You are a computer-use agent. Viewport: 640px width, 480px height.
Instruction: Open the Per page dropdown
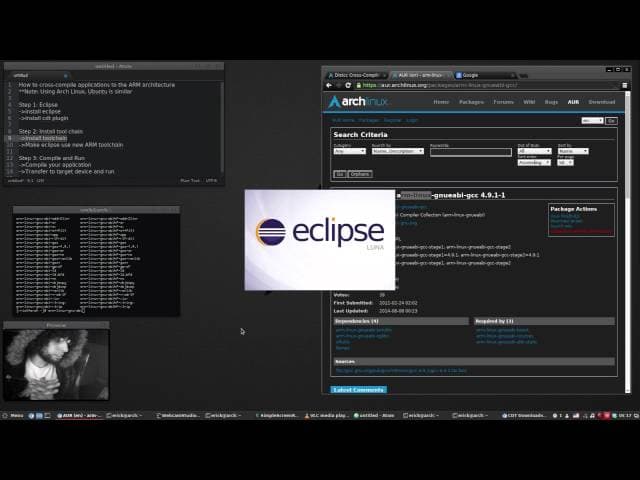(565, 162)
